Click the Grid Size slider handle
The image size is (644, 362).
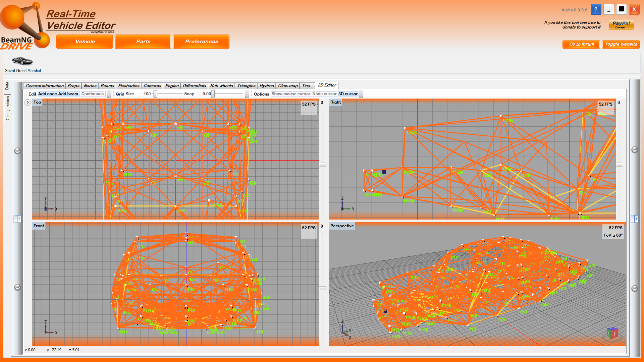tap(155, 94)
